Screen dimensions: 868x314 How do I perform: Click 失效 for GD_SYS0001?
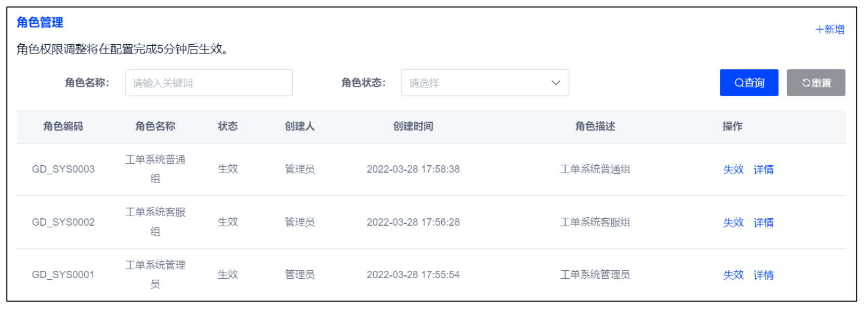[x=733, y=275]
